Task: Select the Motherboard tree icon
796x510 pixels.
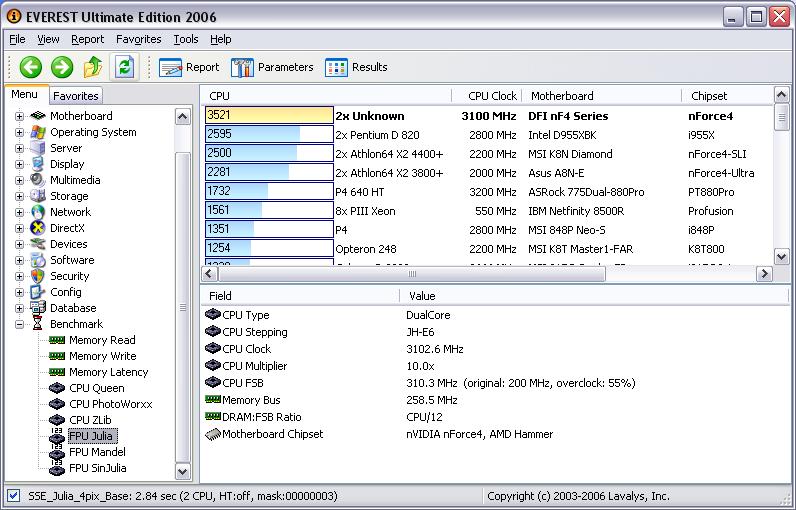Action: click(x=38, y=116)
